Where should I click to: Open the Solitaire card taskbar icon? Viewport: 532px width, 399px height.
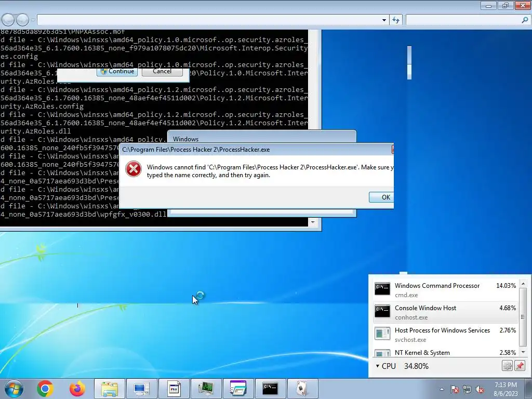pos(302,389)
